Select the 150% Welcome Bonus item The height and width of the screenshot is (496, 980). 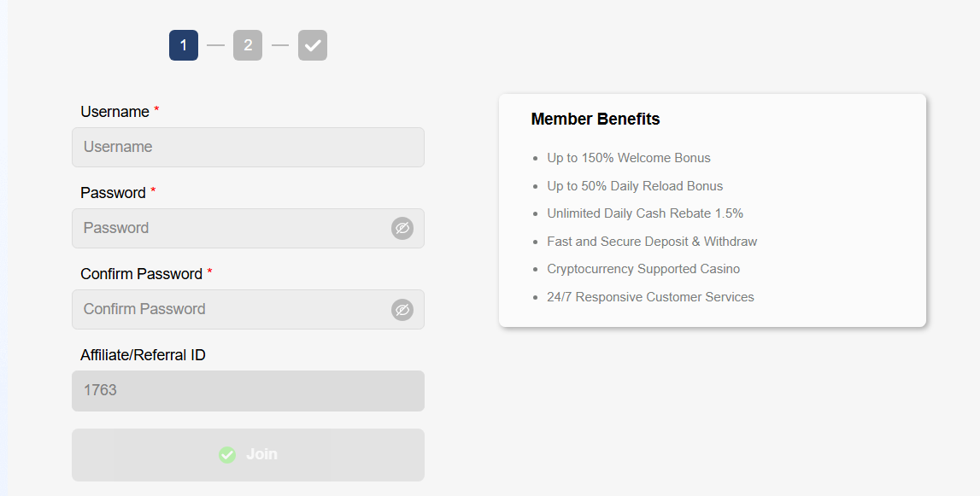click(x=629, y=158)
